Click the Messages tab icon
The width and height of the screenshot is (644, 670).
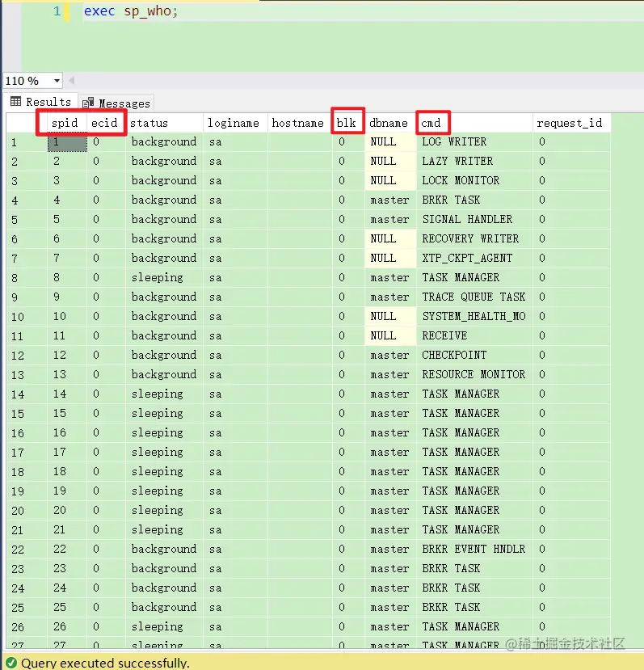pyautogui.click(x=88, y=103)
